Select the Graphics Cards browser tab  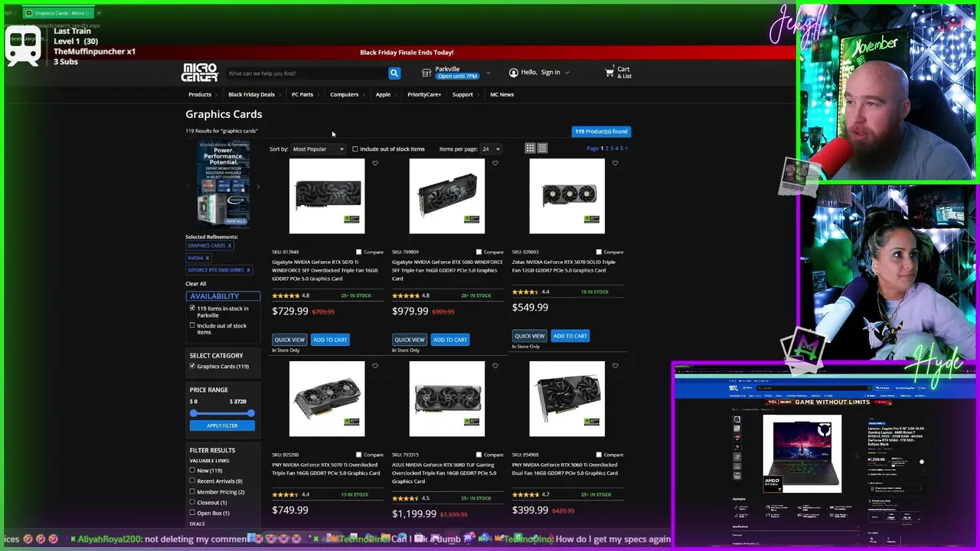click(x=57, y=13)
